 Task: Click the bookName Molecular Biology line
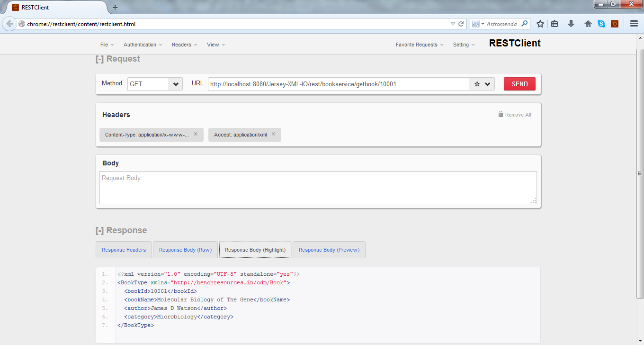(x=207, y=300)
